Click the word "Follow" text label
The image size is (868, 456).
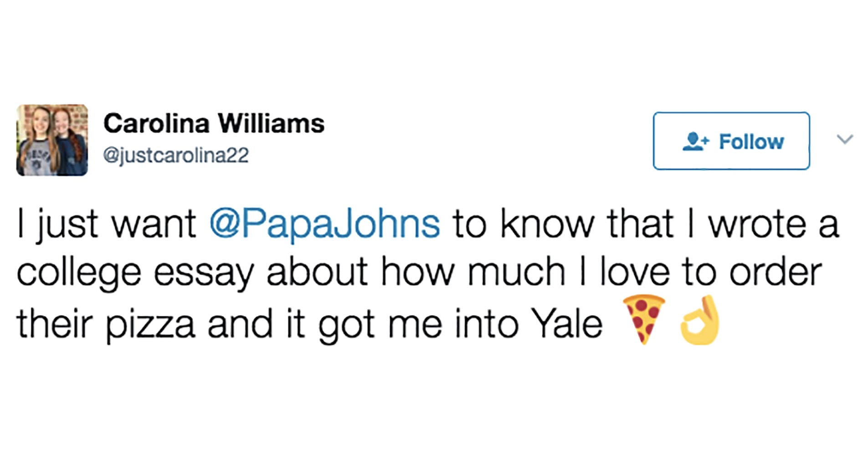751,141
